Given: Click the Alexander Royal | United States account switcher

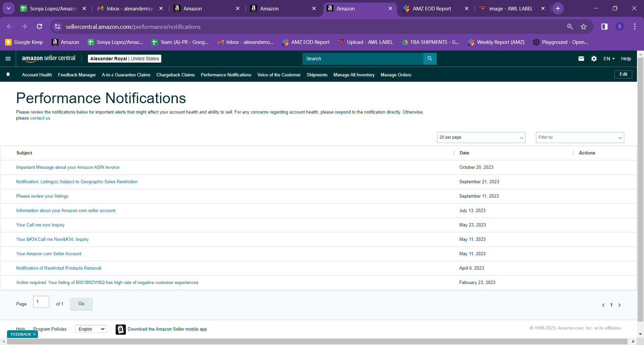Looking at the screenshot, I should point(124,59).
